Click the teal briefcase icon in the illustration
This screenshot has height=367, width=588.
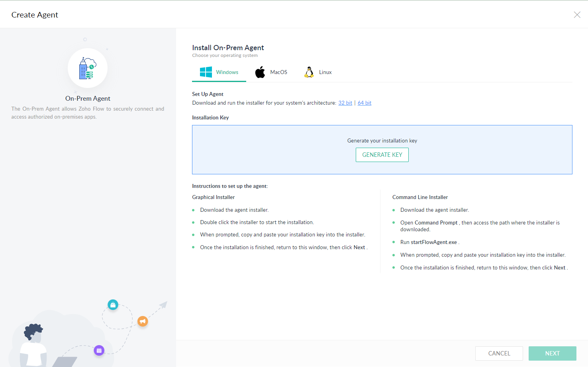point(113,305)
